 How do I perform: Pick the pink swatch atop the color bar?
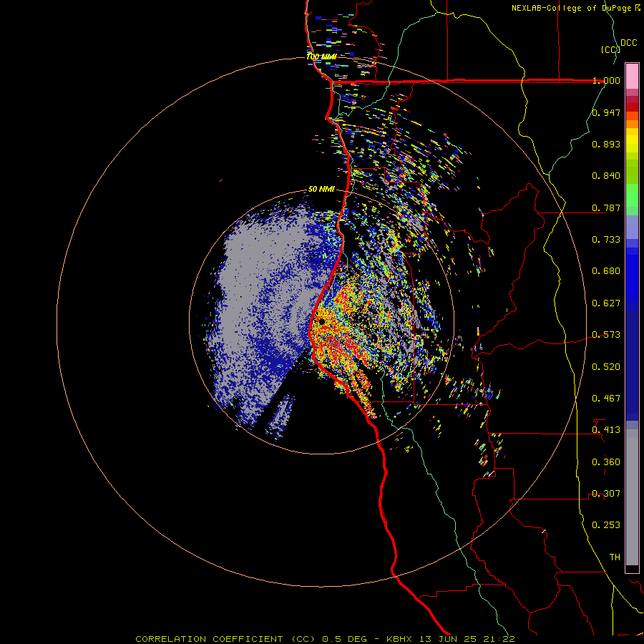632,76
